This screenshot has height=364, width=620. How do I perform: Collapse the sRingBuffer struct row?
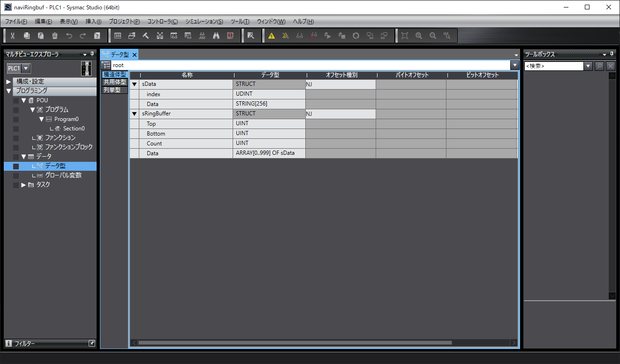(x=134, y=114)
